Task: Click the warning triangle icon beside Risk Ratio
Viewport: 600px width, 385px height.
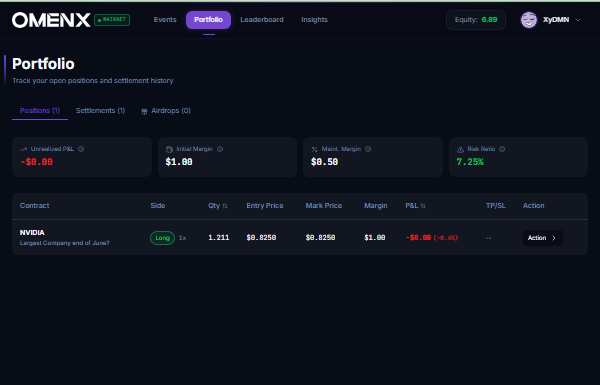Action: click(x=460, y=149)
